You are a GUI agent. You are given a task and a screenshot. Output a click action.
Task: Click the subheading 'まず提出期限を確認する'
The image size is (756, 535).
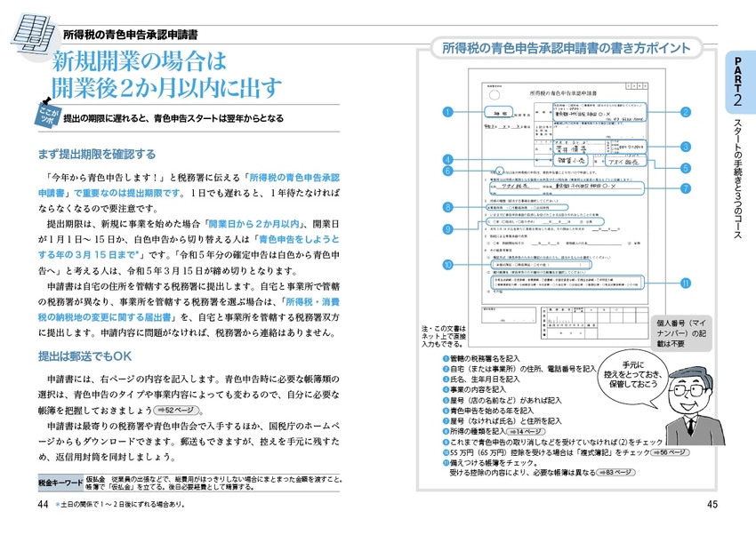tap(97, 154)
